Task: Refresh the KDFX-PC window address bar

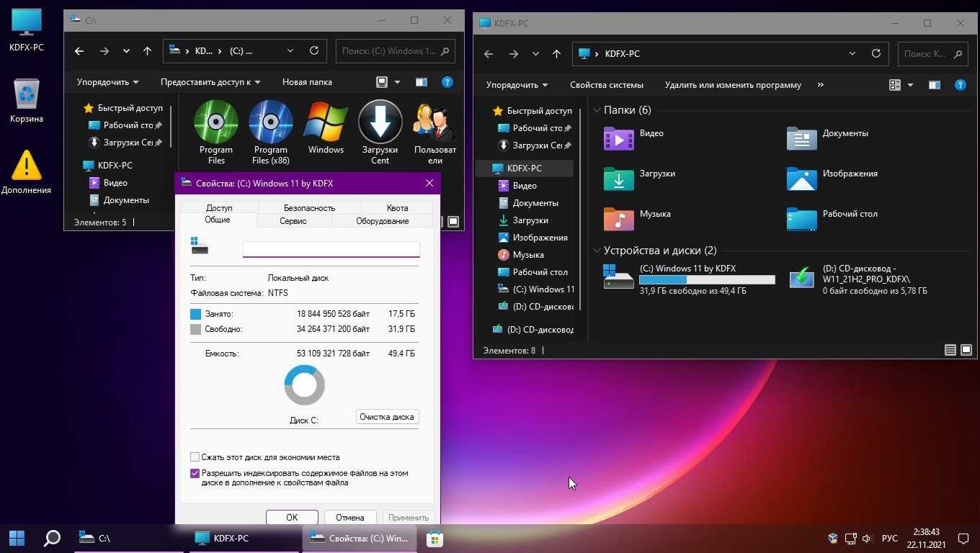Action: [x=876, y=53]
